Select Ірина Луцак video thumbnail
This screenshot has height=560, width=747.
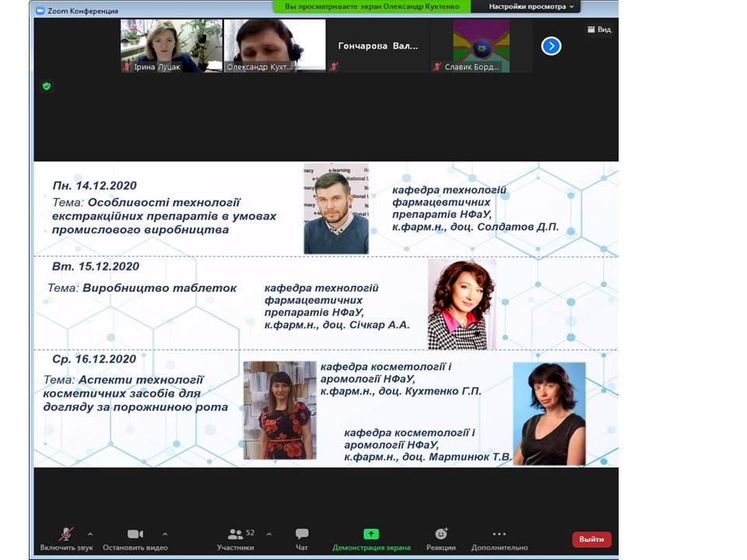171,46
